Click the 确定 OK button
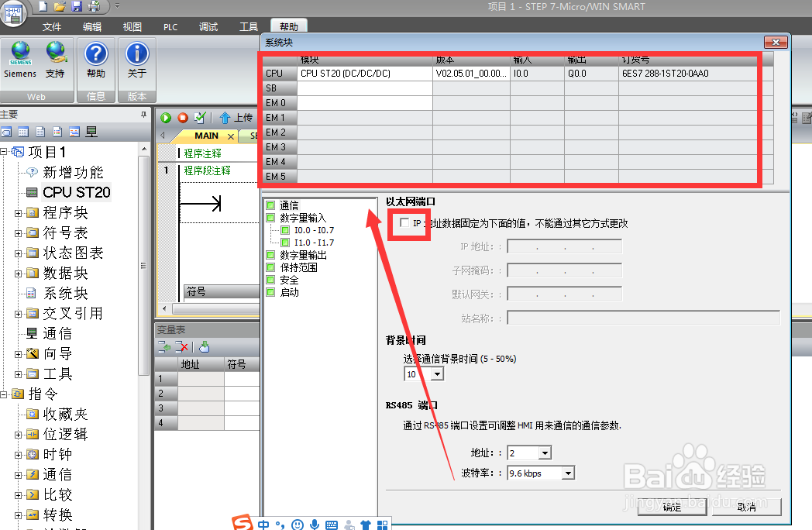The width and height of the screenshot is (812, 530). (673, 508)
